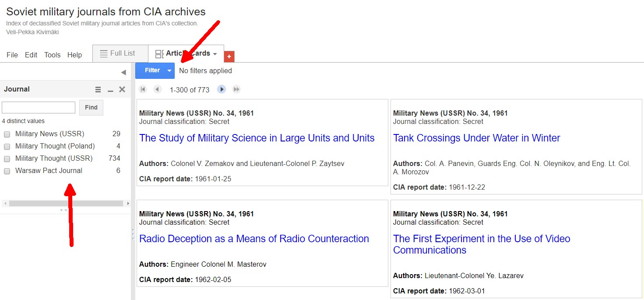This screenshot has width=644, height=300.
Task: Switch to the Full List tab
Action: pos(120,53)
